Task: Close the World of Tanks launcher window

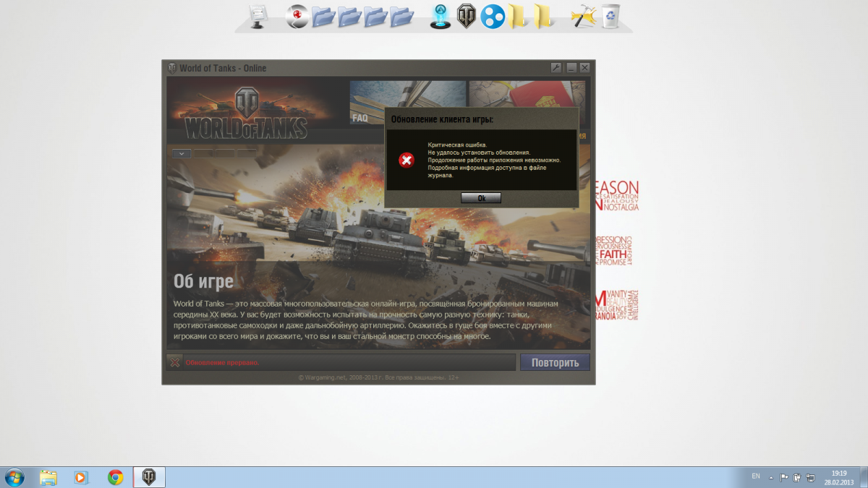Action: (584, 68)
